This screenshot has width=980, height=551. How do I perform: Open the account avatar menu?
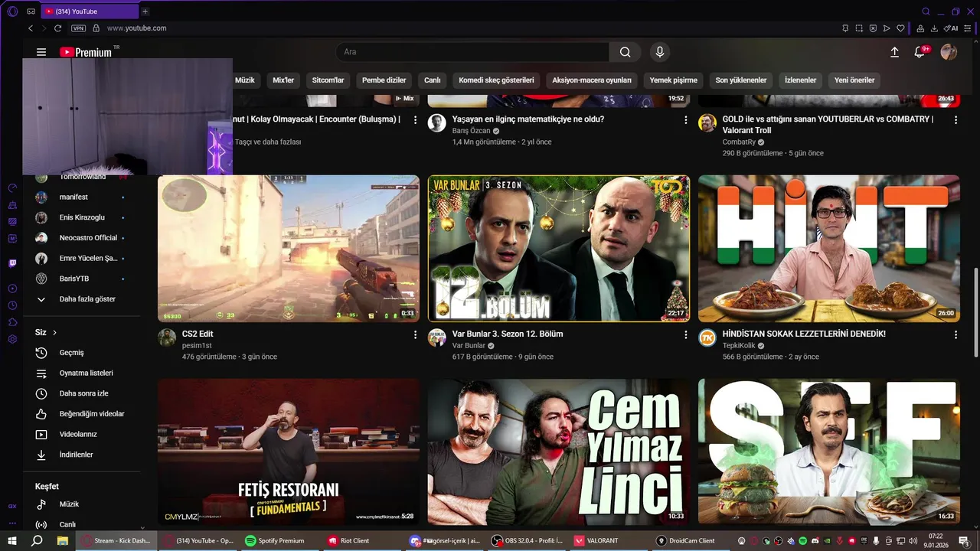click(949, 52)
